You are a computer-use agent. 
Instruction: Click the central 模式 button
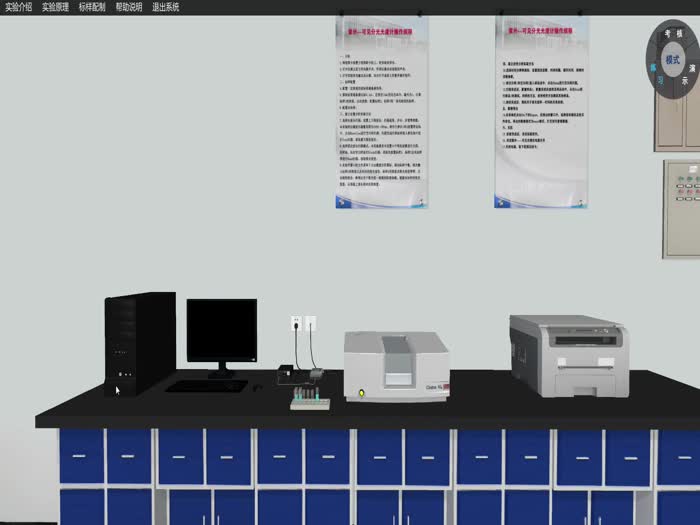674,60
